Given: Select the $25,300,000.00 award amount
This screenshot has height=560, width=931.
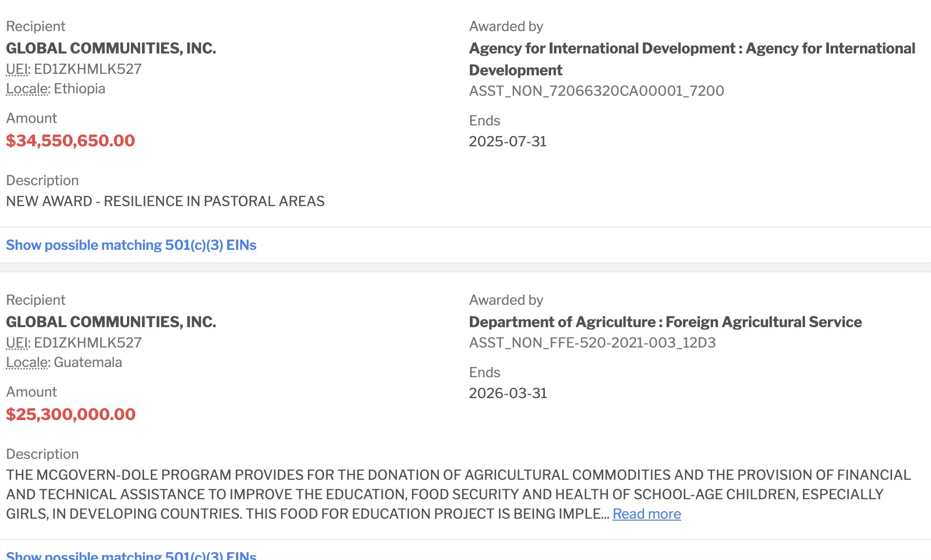Looking at the screenshot, I should 71,414.
